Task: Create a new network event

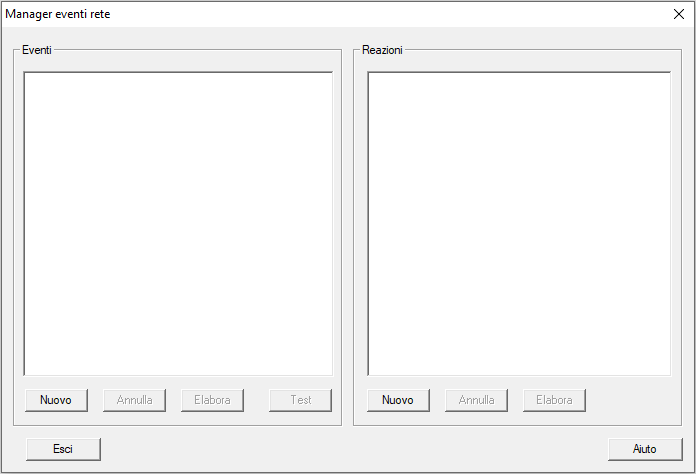Action: (56, 400)
